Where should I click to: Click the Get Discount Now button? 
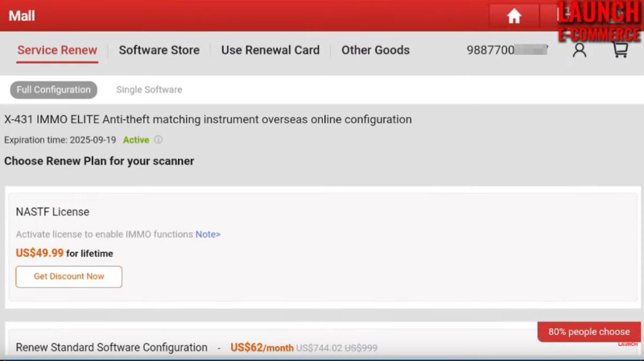[x=68, y=276]
